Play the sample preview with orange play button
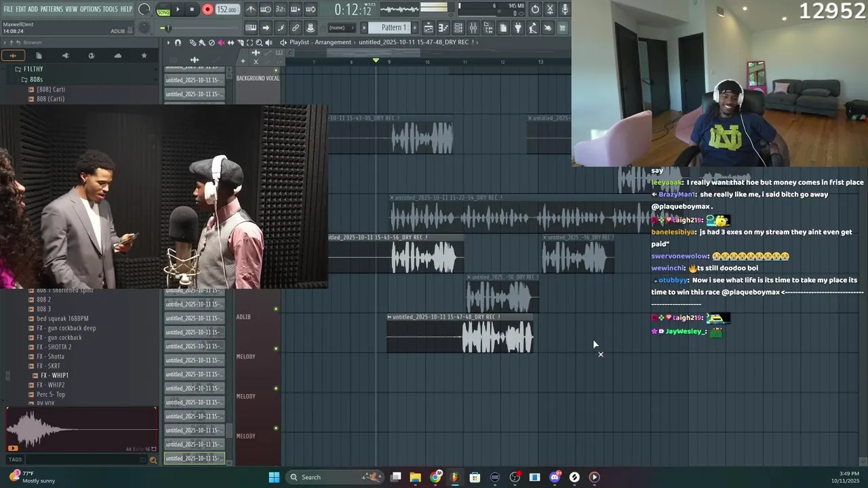The height and width of the screenshot is (488, 868). point(13,448)
